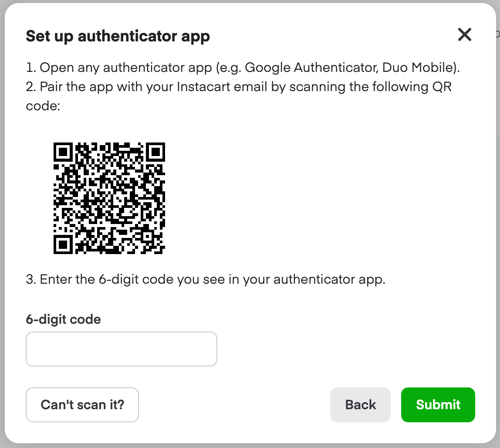Click the center of the QR code
The width and height of the screenshot is (500, 448).
tap(109, 198)
